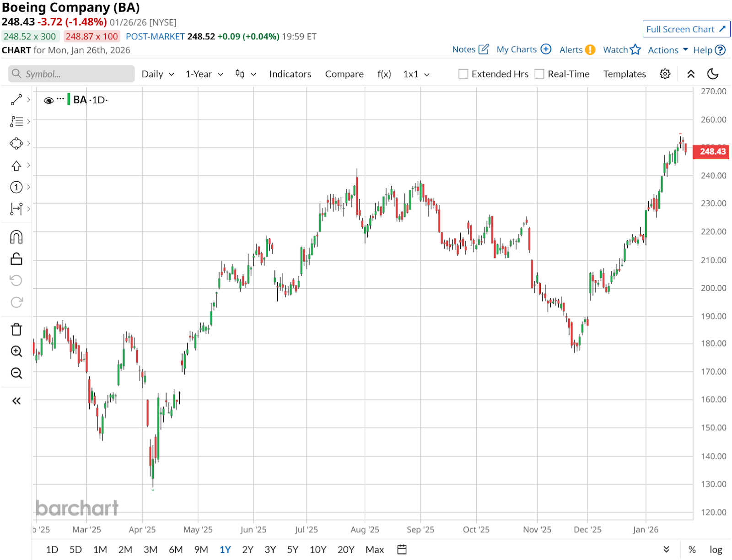Select the 6M time range
Image resolution: width=732 pixels, height=560 pixels.
click(176, 549)
